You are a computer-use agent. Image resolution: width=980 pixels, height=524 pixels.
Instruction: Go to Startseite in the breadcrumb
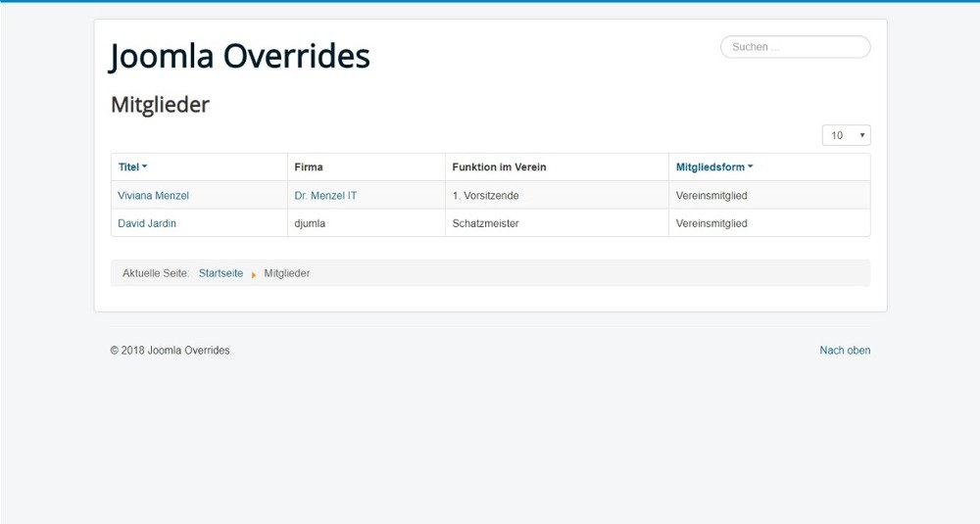pos(220,273)
